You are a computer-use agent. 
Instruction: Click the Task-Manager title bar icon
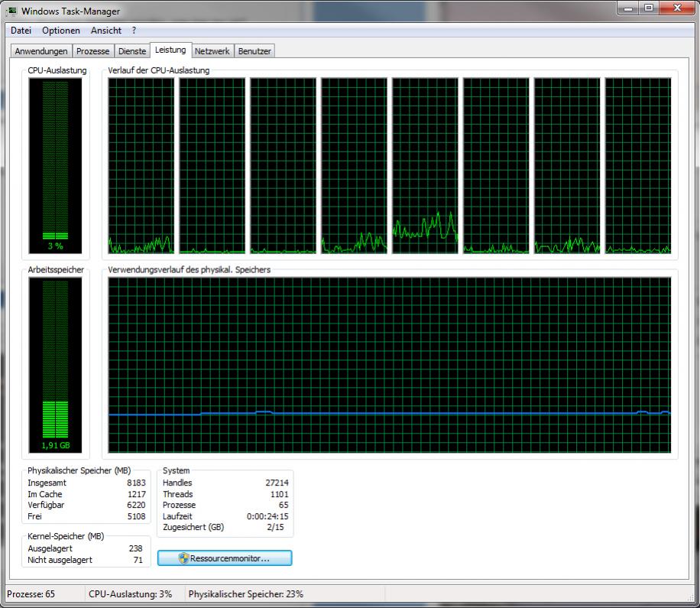[11, 11]
